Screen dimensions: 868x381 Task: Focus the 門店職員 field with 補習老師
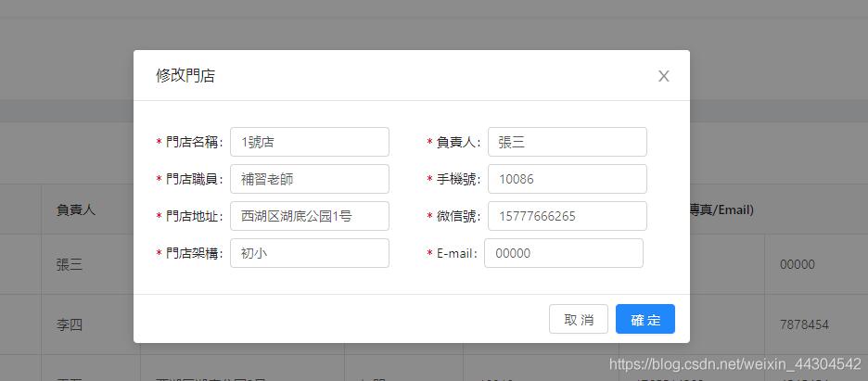tap(310, 179)
